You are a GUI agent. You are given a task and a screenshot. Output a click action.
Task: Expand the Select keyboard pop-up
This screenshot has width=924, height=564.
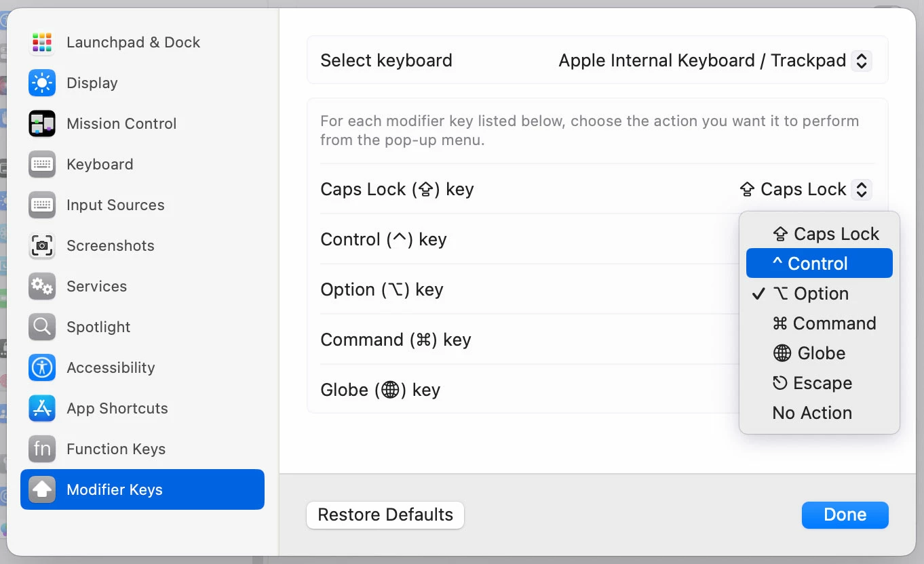click(x=861, y=61)
